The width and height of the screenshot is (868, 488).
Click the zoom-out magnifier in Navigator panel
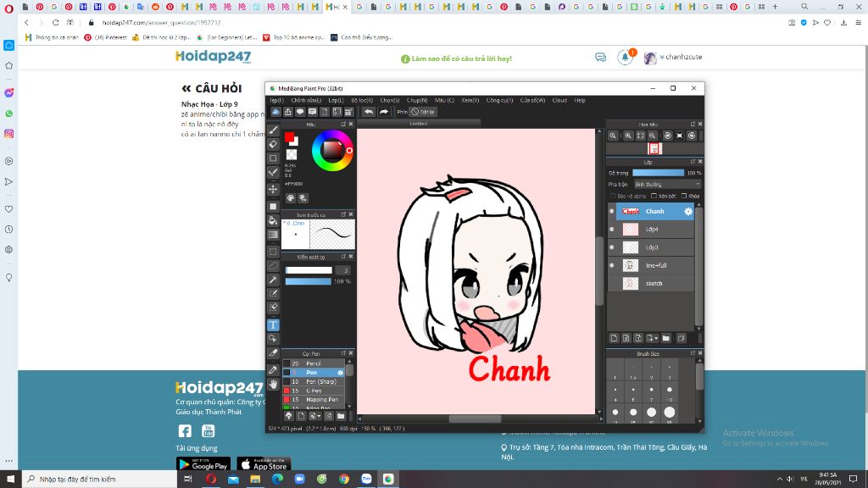point(653,136)
